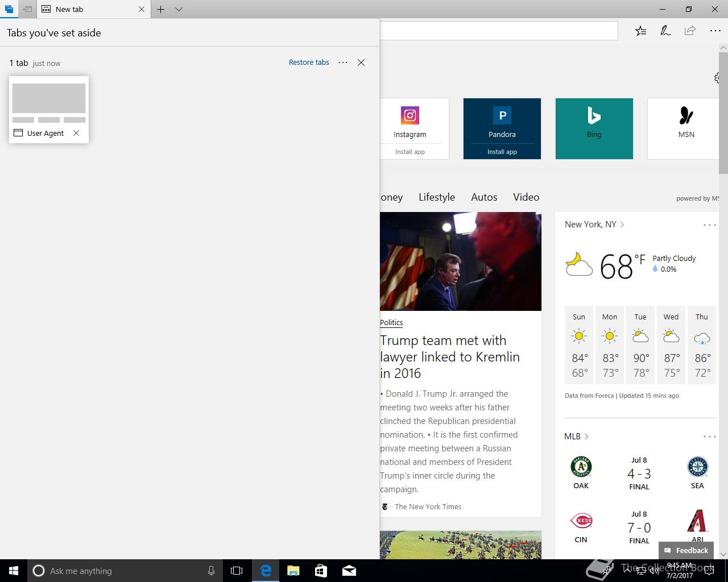
Task: Click The New York Times source
Action: pyautogui.click(x=428, y=506)
